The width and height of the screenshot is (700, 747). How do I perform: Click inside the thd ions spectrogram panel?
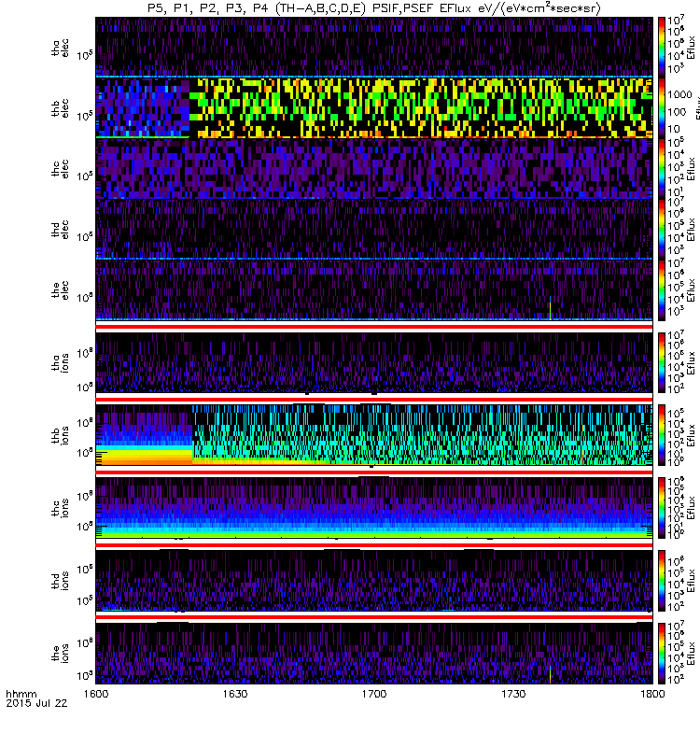point(374,581)
